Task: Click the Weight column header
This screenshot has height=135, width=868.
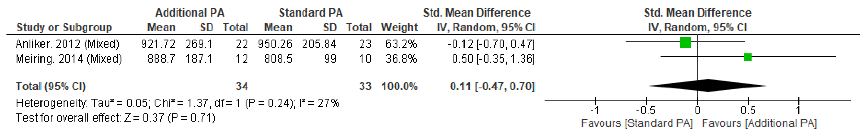Action: (x=399, y=27)
